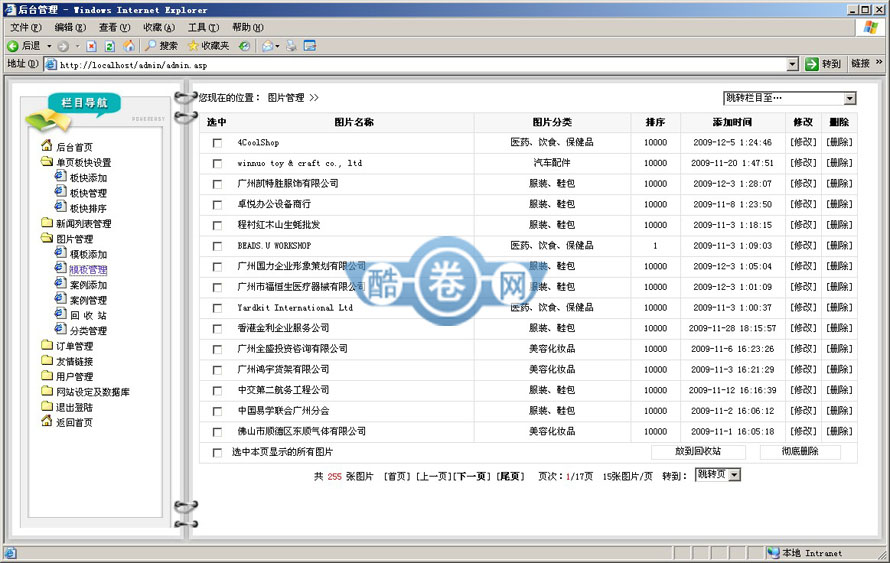The height and width of the screenshot is (563, 890).
Task: Expand the 单页板块设置 tree folder
Action: (47, 162)
